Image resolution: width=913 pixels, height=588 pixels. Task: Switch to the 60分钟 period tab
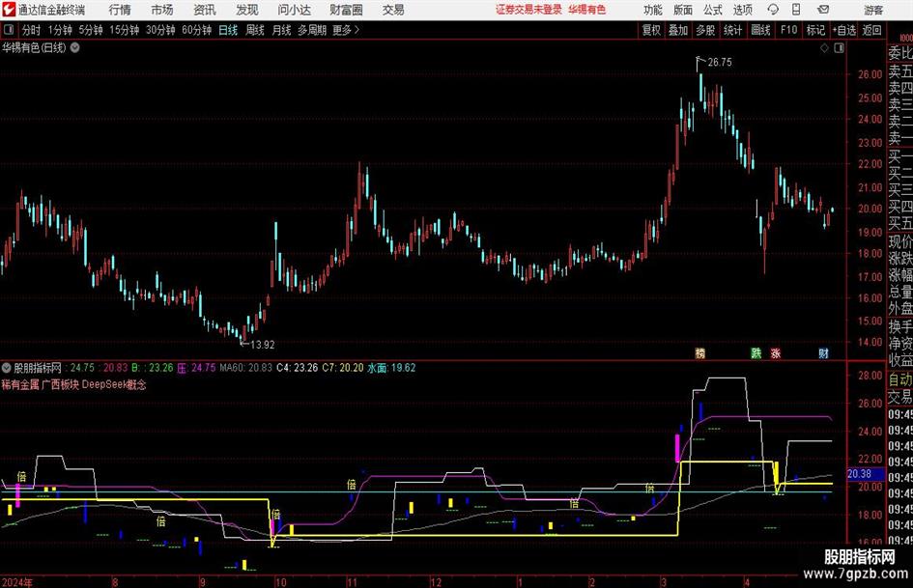coord(197,30)
